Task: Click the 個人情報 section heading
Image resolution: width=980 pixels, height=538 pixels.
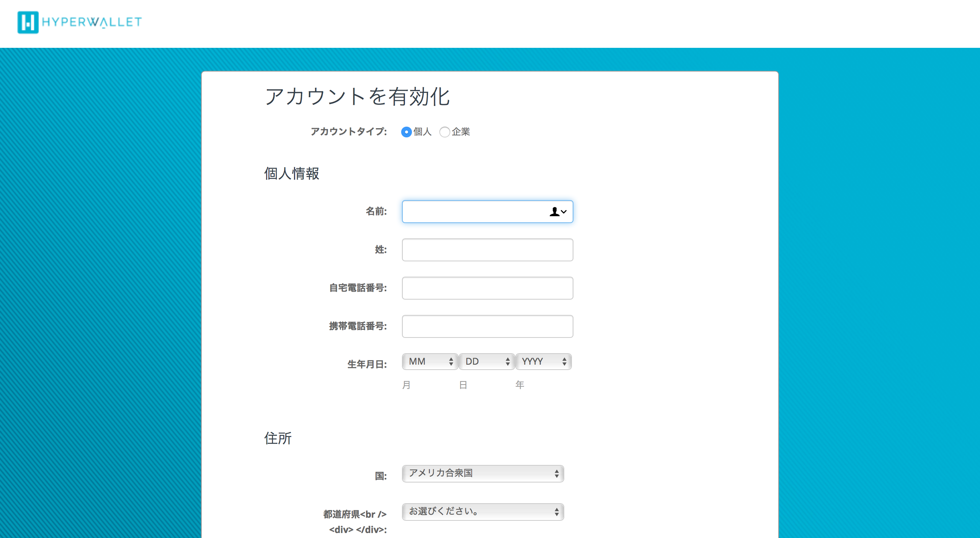Action: click(292, 173)
